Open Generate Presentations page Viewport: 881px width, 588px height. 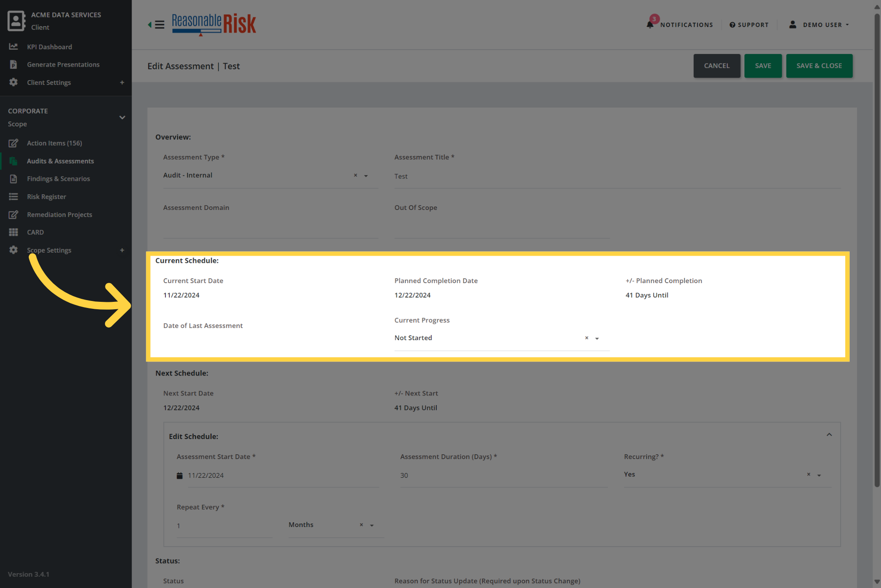pos(63,64)
